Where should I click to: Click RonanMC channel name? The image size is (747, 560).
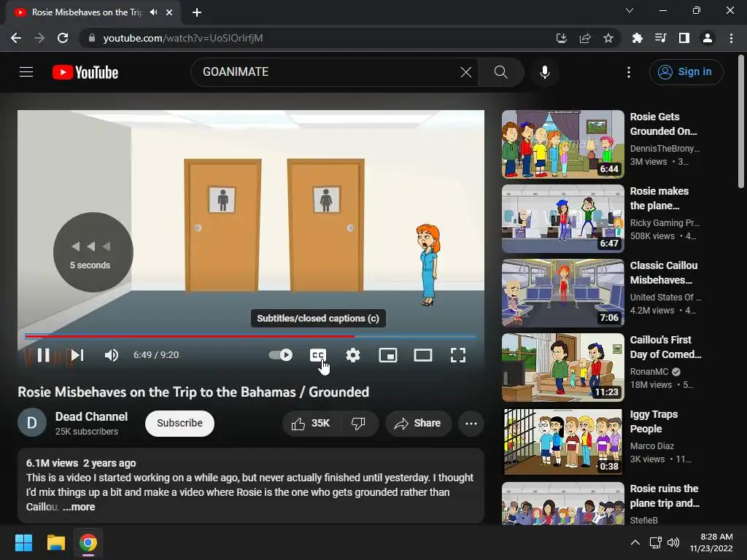(649, 371)
